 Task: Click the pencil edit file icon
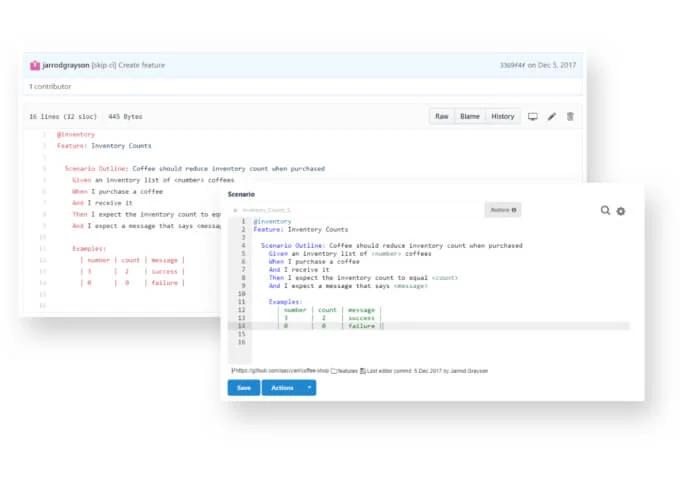tap(552, 116)
